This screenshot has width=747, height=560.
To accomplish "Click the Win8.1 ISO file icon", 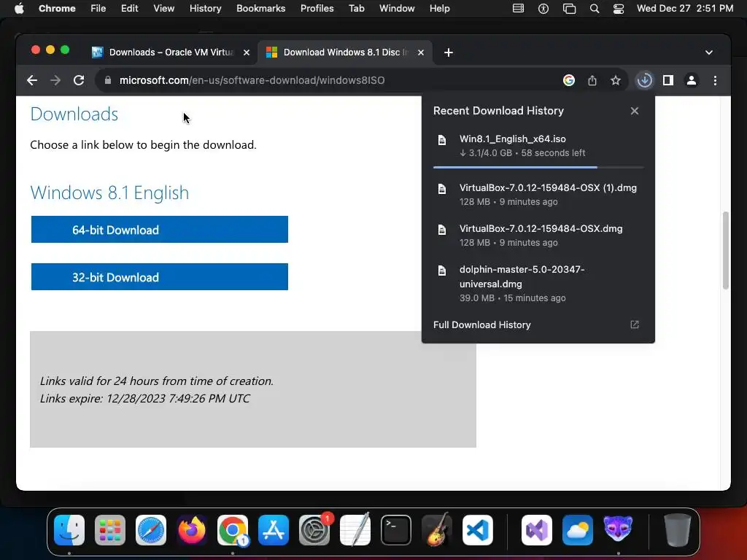I will pyautogui.click(x=442, y=140).
